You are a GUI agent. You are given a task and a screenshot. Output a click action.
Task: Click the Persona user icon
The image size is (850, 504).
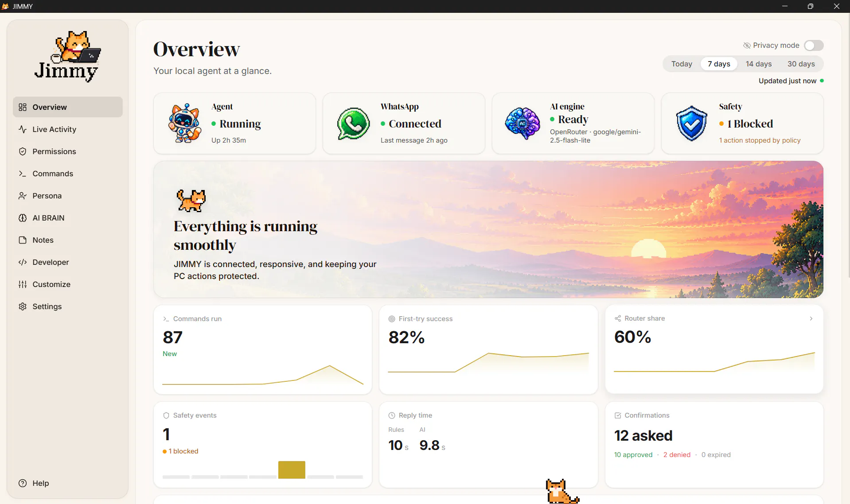point(23,196)
